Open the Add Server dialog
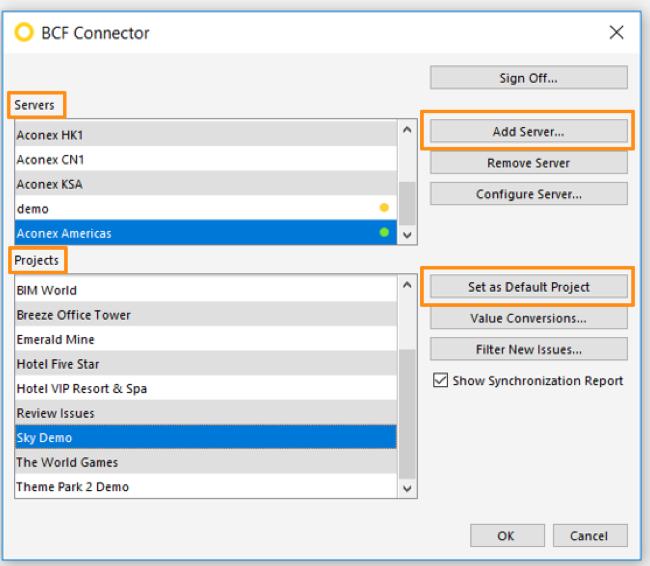650x566 pixels. tap(529, 131)
